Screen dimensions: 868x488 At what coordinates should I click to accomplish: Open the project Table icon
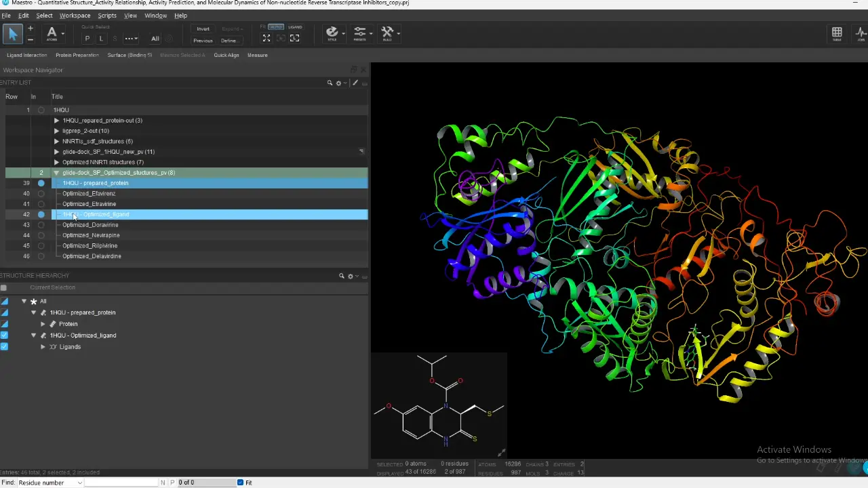837,33
